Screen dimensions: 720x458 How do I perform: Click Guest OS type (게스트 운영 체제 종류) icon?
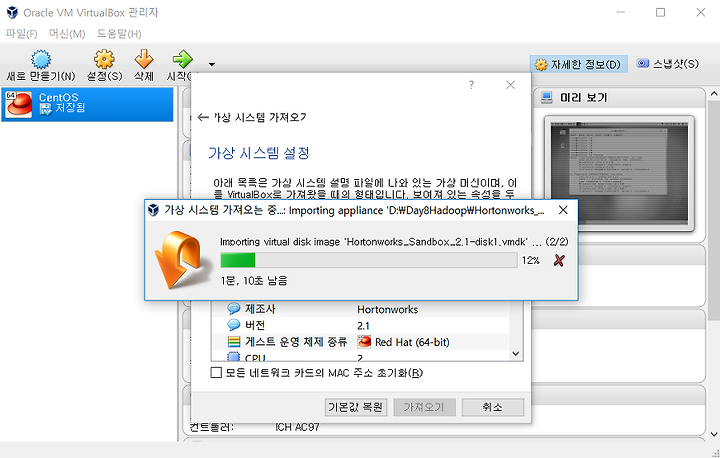point(234,342)
